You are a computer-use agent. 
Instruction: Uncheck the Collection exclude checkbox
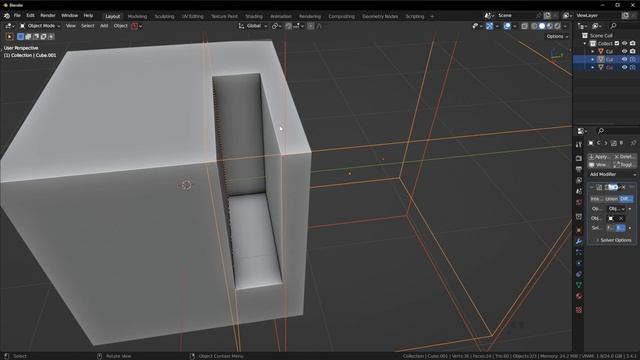[617, 44]
